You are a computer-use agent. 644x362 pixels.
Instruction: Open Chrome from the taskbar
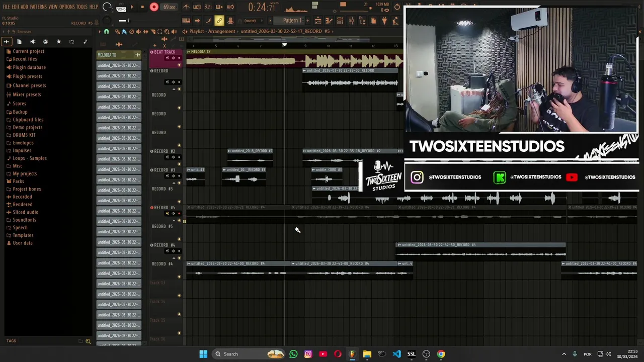(441, 354)
